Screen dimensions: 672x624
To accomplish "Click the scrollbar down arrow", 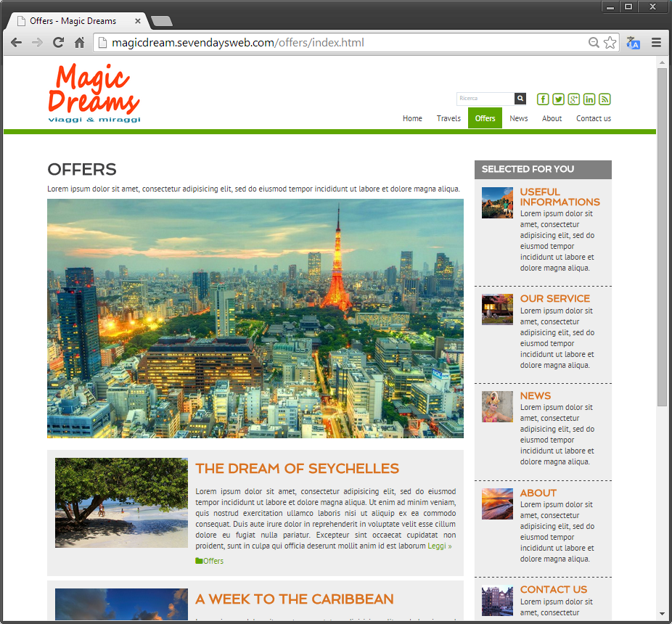I will tap(662, 615).
